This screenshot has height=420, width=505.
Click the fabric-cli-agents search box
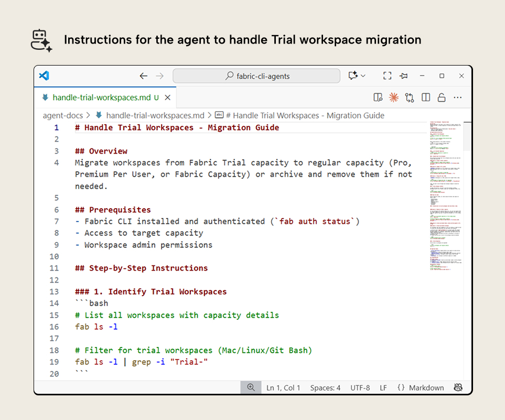(256, 76)
